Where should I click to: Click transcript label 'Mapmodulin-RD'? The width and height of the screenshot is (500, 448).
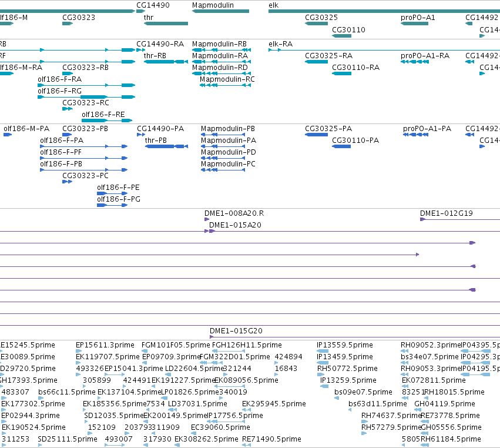click(220, 68)
